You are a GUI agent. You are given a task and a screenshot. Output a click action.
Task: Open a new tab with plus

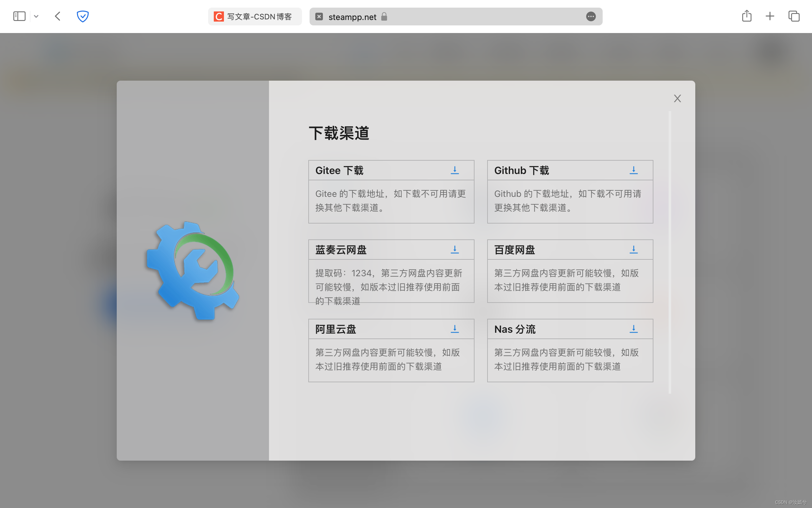(x=770, y=16)
